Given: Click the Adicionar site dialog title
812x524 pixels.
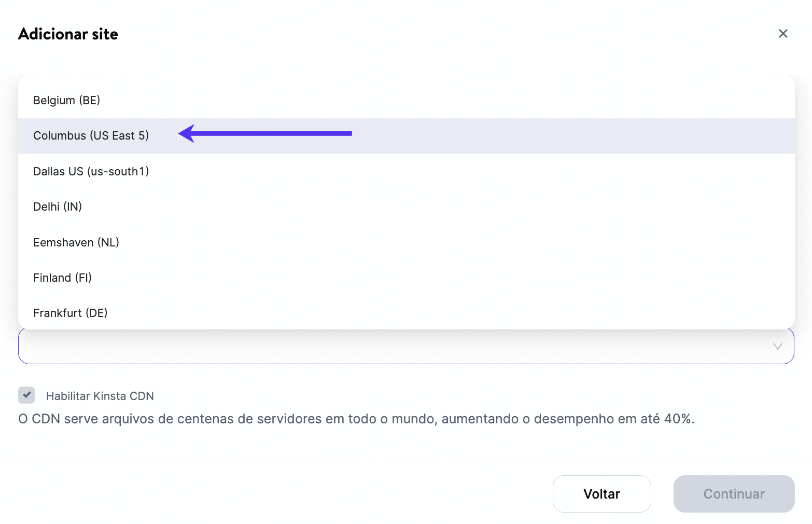Looking at the screenshot, I should click(68, 34).
